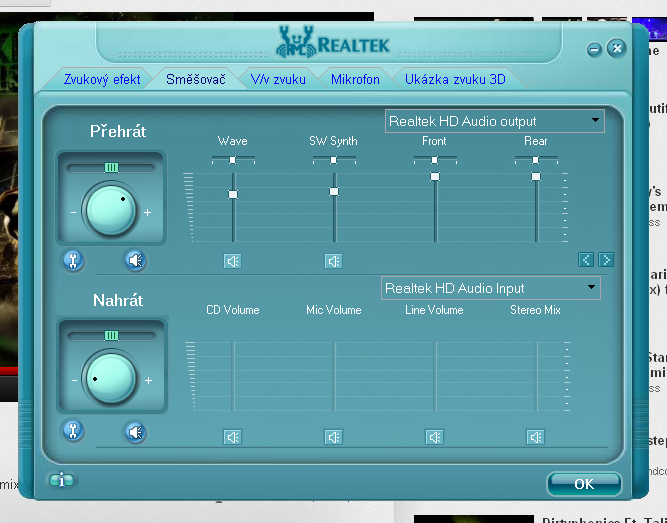Click the CD Volume slider track
This screenshot has width=667, height=523.
click(x=233, y=376)
